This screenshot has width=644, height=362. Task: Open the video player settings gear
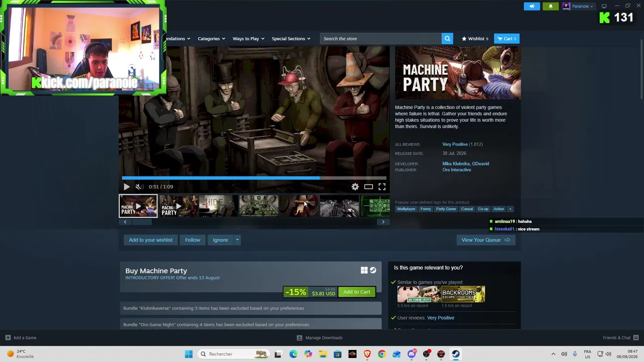355,187
